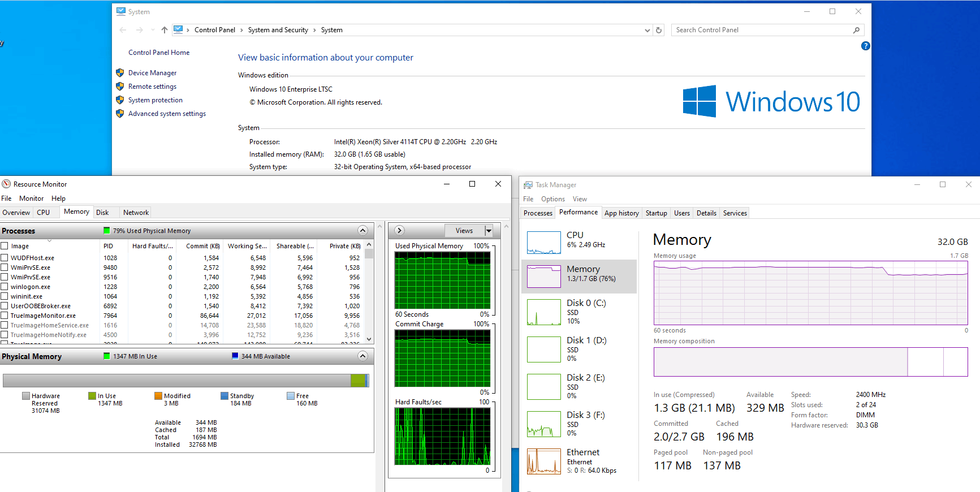Open the Options menu in Task Manager
Viewport: 980px width, 492px height.
553,199
